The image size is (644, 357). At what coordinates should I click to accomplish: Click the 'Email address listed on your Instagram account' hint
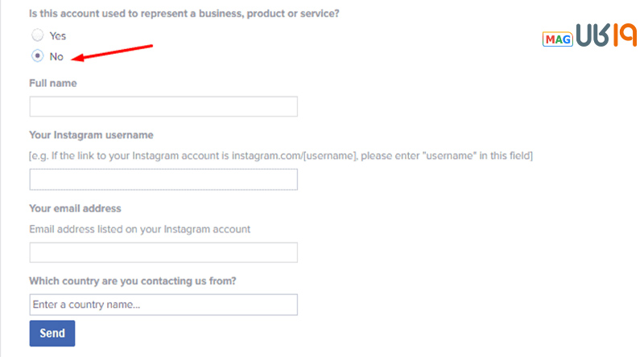139,229
